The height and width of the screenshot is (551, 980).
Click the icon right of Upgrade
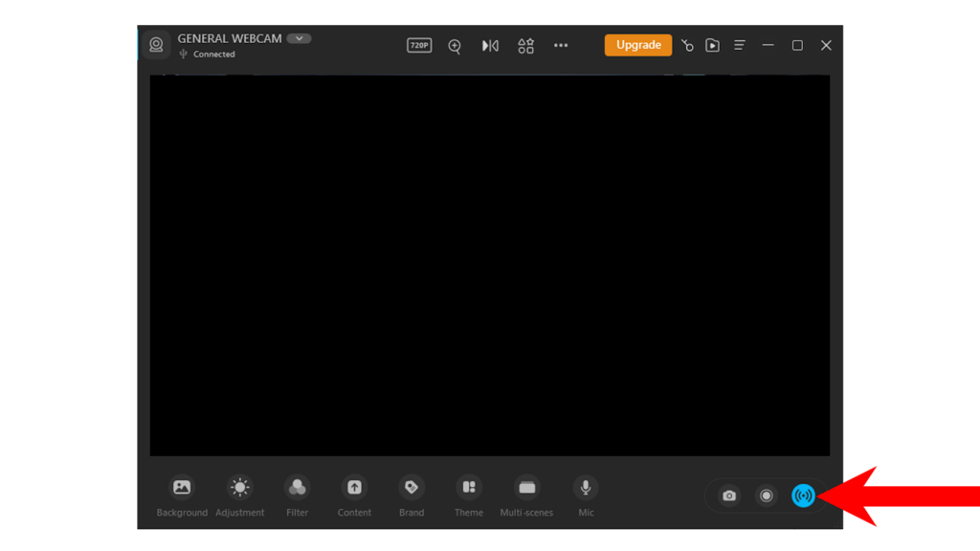coord(687,46)
